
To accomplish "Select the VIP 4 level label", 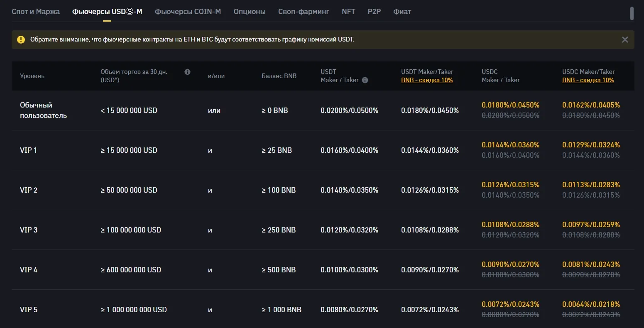I will (x=29, y=270).
